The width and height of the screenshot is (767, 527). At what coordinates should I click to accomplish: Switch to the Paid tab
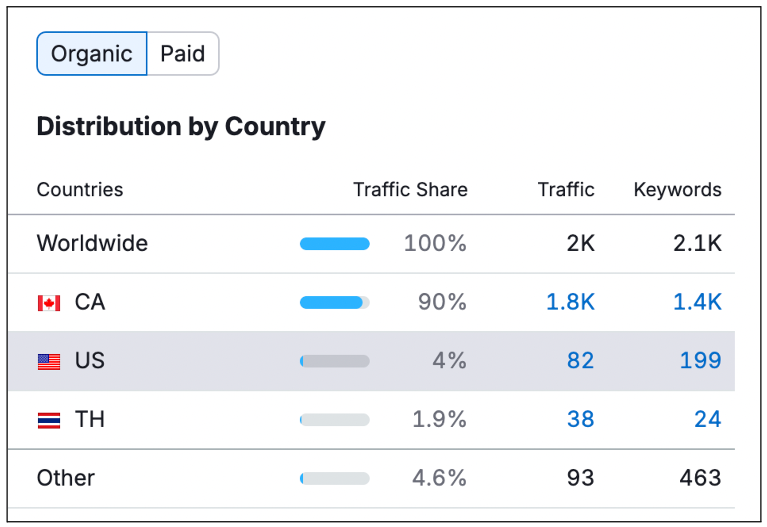tap(183, 54)
